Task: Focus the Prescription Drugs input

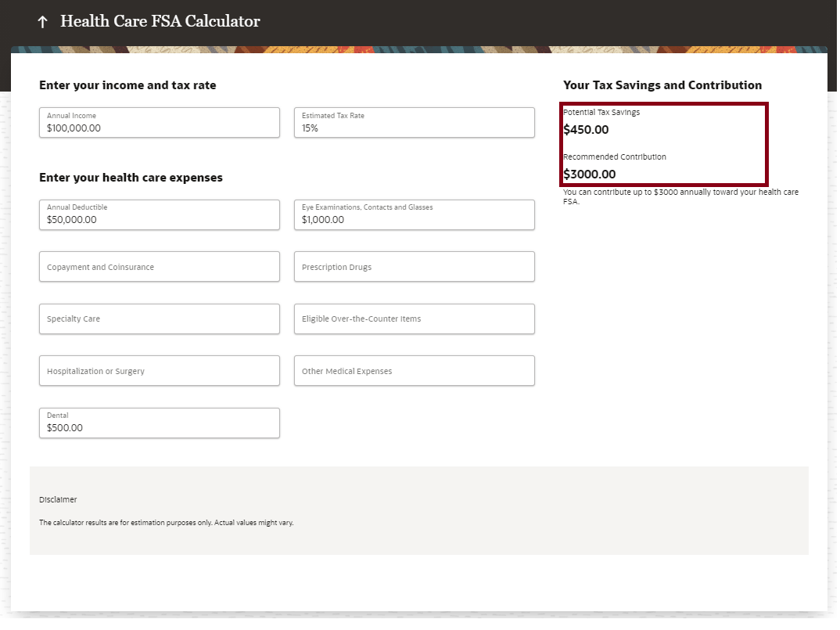Action: click(x=414, y=267)
